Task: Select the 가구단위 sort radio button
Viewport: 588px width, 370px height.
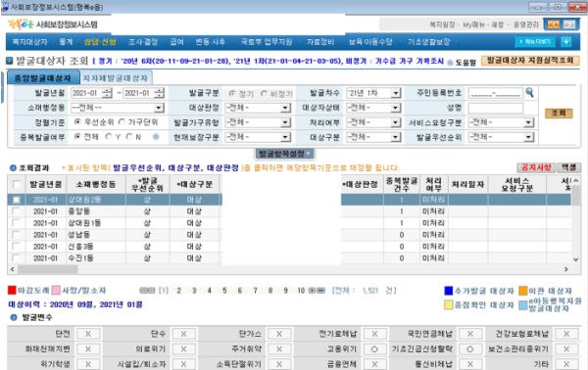Action: point(122,121)
